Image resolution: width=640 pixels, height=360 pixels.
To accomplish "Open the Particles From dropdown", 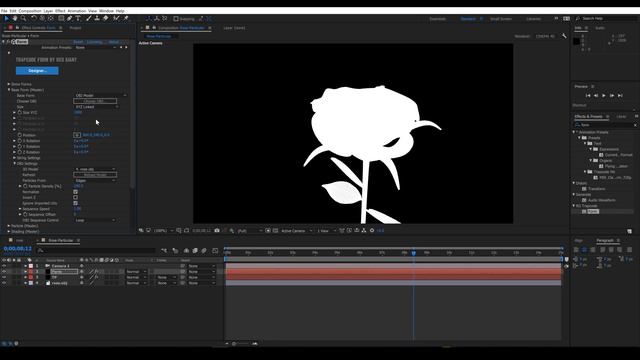I will pyautogui.click(x=95, y=180).
